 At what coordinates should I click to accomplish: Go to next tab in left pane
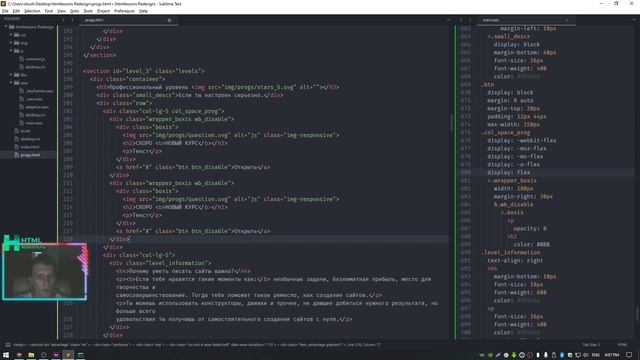pos(73,20)
